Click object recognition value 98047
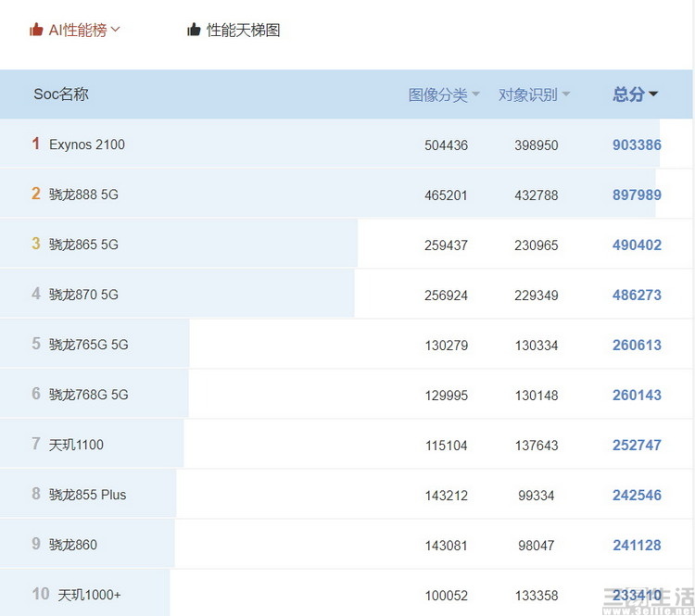The height and width of the screenshot is (616, 695). click(x=537, y=546)
